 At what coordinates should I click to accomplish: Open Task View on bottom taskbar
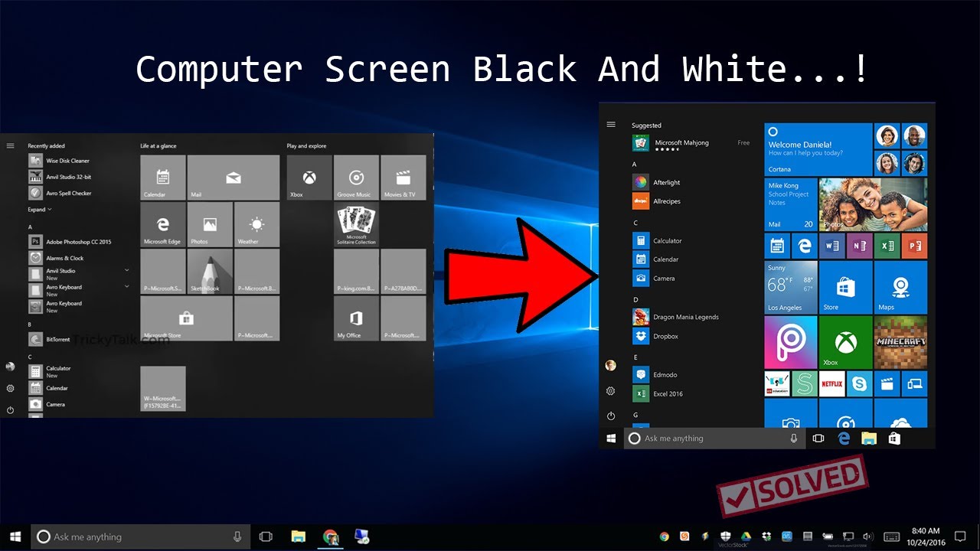(266, 536)
